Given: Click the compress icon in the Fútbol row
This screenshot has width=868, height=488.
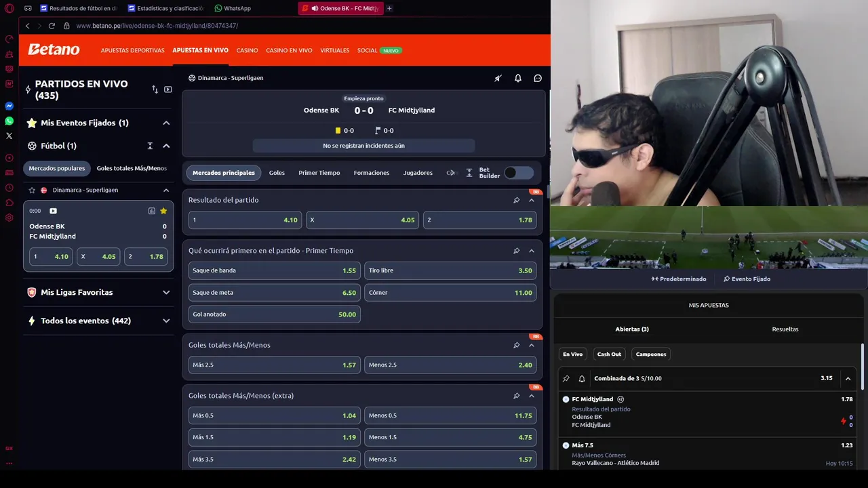Looking at the screenshot, I should click(150, 146).
